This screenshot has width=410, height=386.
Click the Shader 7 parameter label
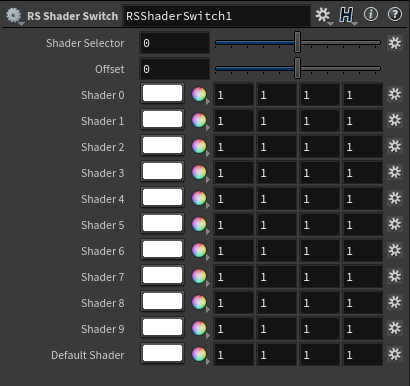pos(103,277)
